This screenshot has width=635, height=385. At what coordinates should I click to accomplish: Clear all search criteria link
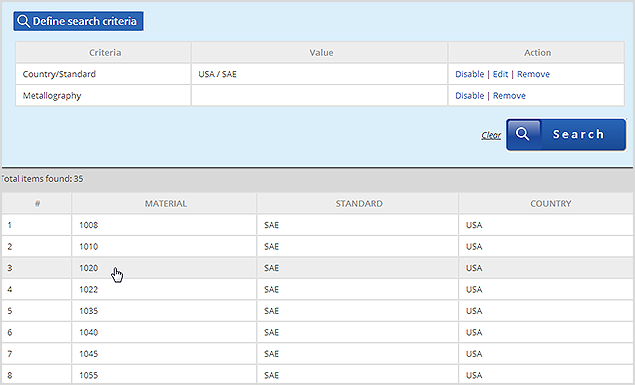coord(491,135)
